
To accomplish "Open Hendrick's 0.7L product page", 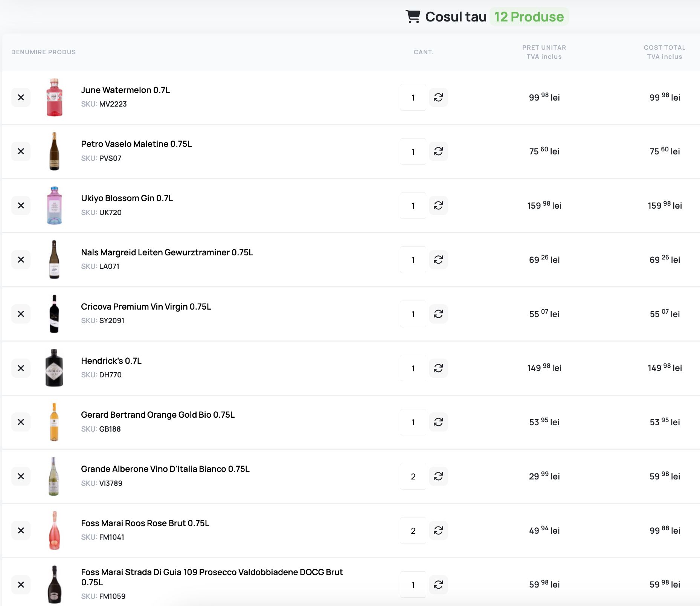I will click(111, 361).
